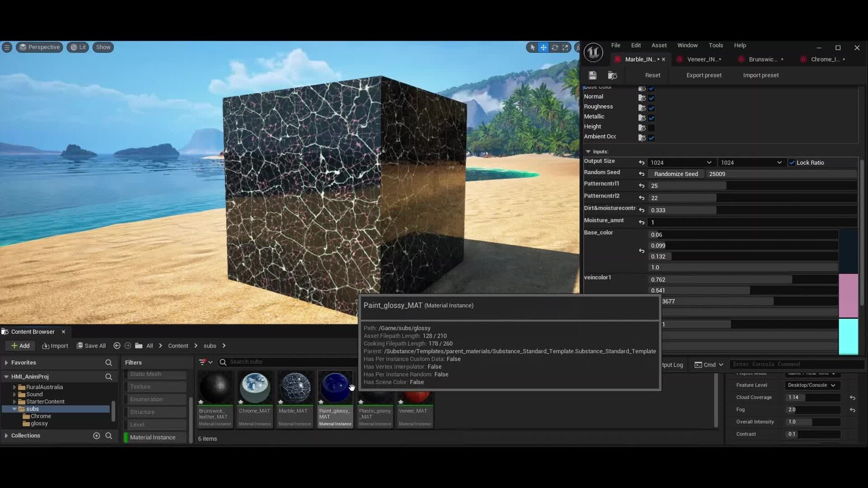The image size is (868, 488).
Task: Open the Window menu
Action: coord(687,46)
